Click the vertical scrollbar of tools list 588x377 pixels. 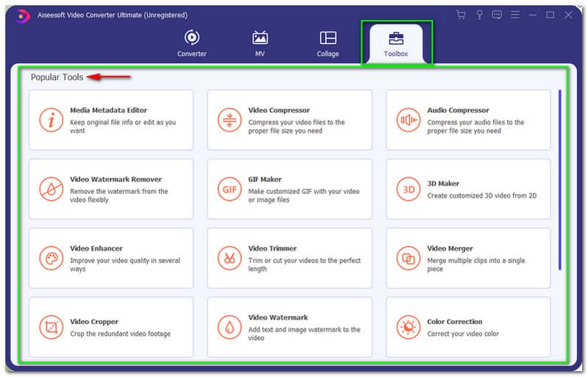coord(559,179)
